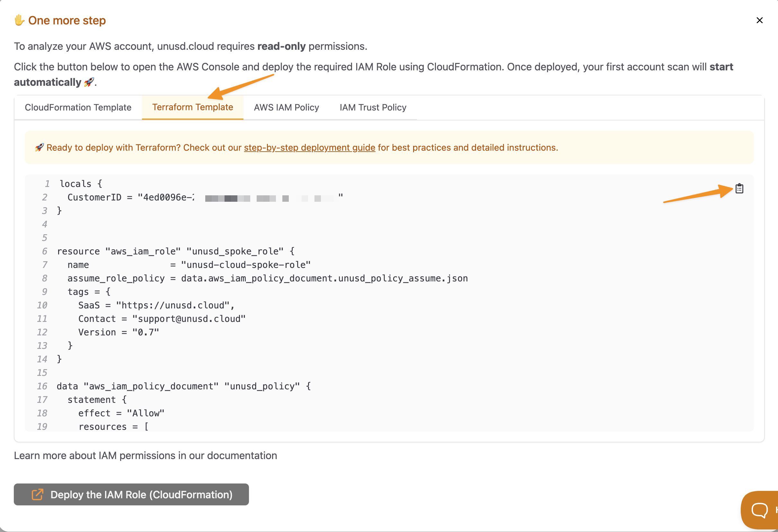Click the 'statement {' line

97,400
